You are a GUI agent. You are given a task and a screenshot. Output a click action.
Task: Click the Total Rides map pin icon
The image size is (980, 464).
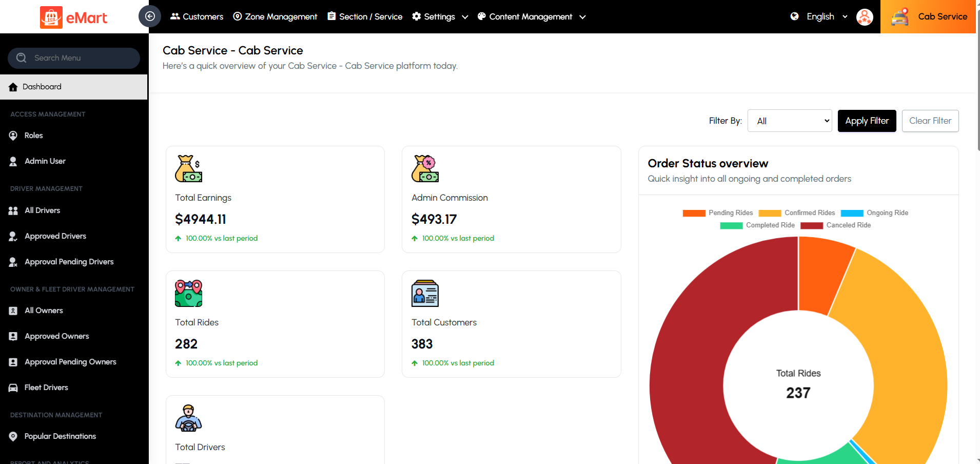point(188,294)
